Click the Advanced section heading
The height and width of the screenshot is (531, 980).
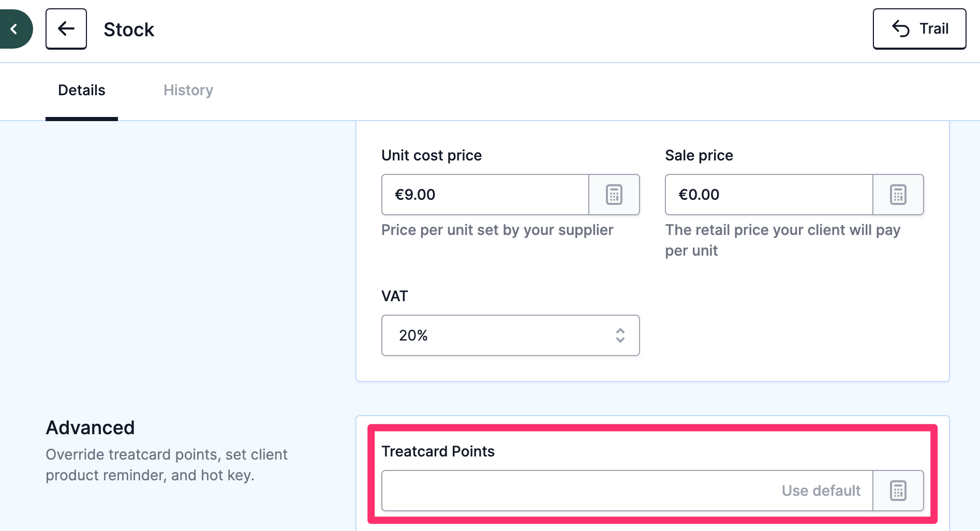click(x=90, y=427)
